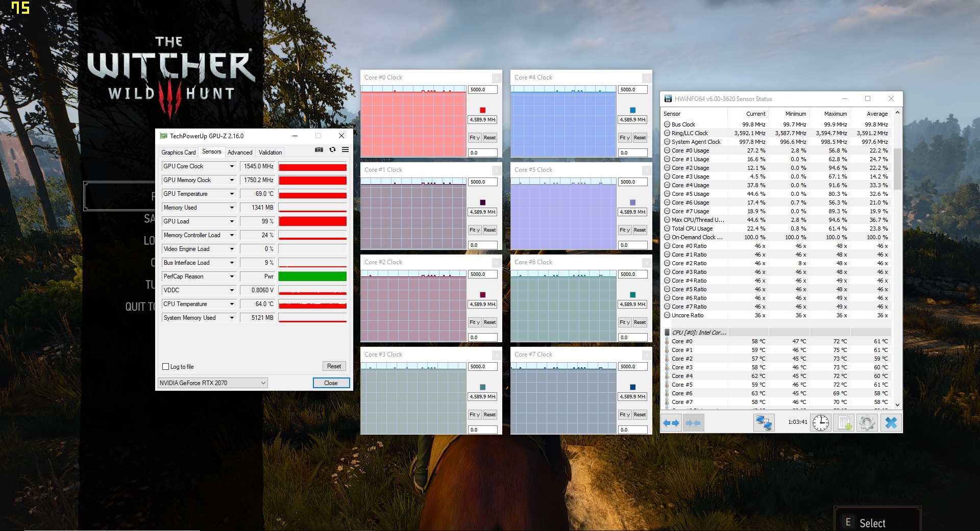Click Reset in Core #4 Clock graph
The image size is (980, 531).
tap(640, 138)
